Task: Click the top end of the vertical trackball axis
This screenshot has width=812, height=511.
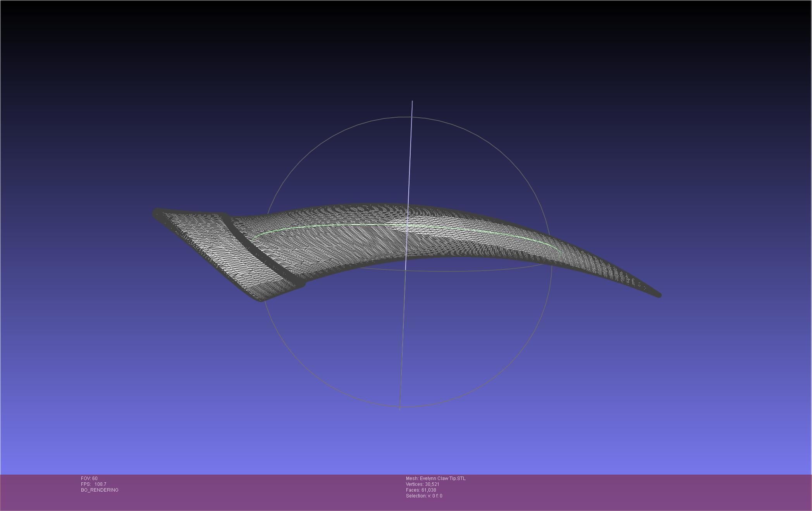Action: point(412,102)
